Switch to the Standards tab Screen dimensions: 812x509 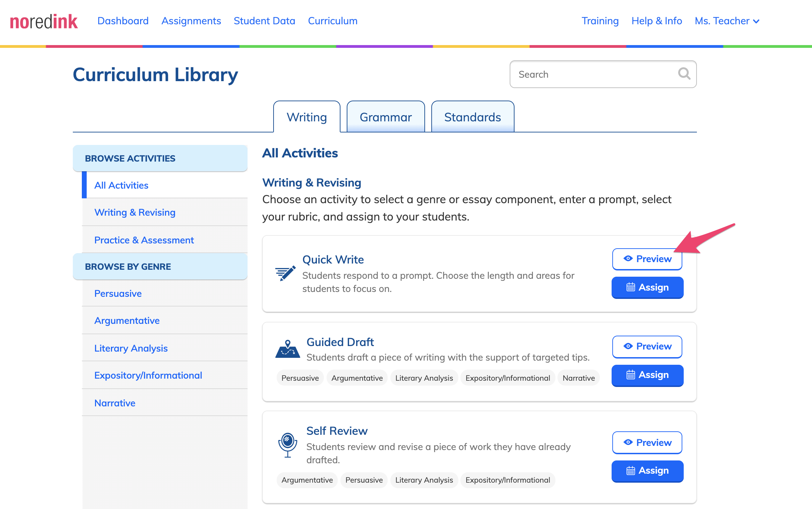click(x=473, y=117)
